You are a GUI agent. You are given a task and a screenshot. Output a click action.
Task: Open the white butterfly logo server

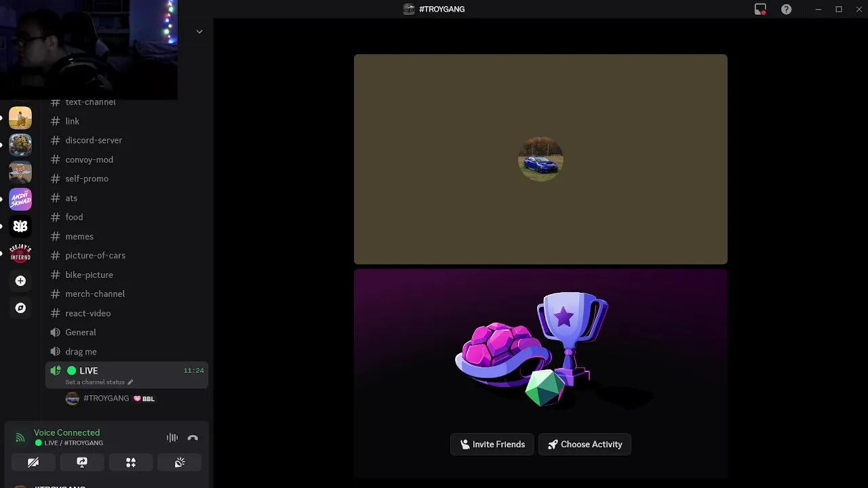coord(20,226)
